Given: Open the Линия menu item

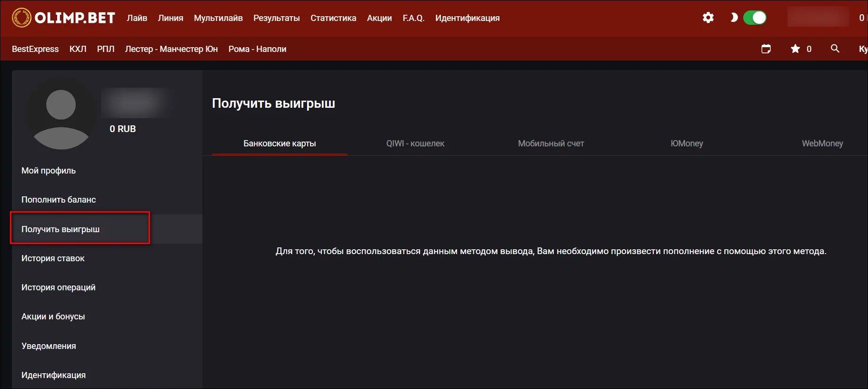Looking at the screenshot, I should [x=170, y=18].
